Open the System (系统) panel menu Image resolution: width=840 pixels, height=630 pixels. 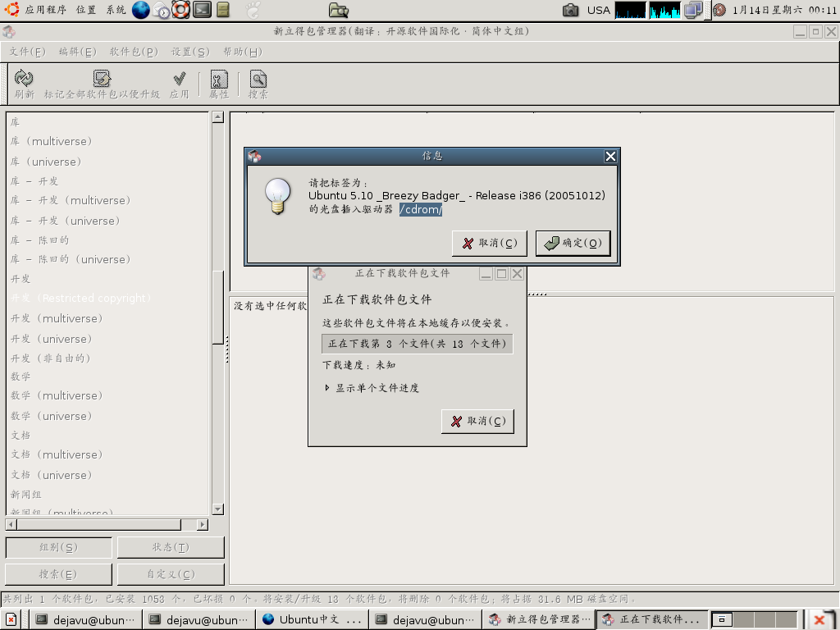(116, 10)
